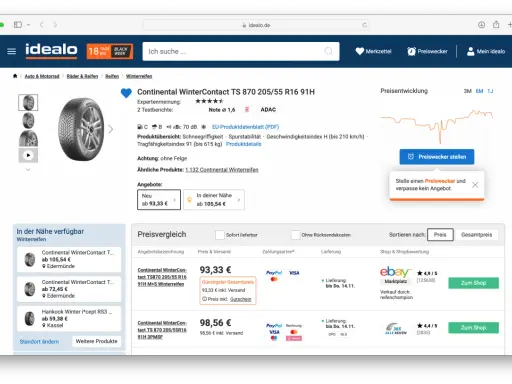Go to home via breadcrumb house icon
Image resolution: width=512 pixels, height=384 pixels.
pos(15,76)
